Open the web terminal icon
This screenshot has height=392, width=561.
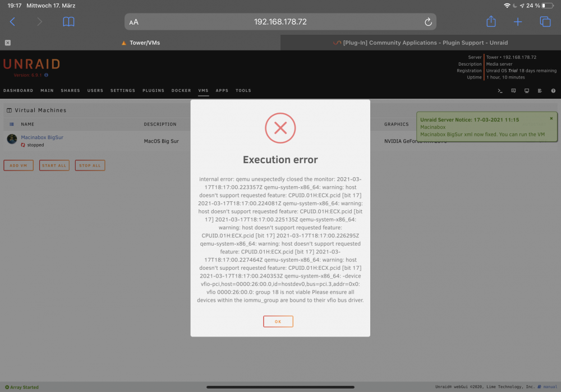point(500,91)
